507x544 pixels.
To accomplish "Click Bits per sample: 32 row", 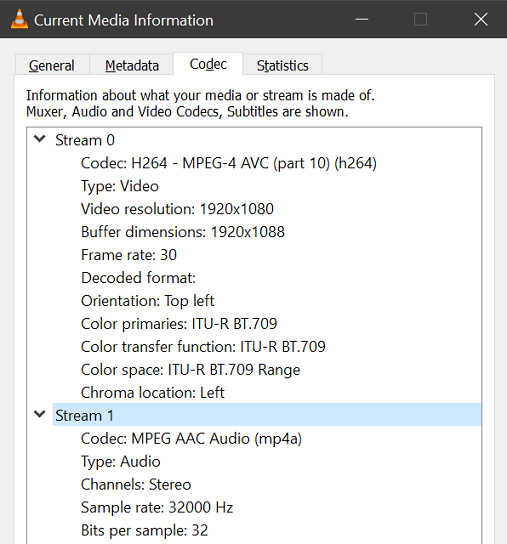I will point(144,530).
